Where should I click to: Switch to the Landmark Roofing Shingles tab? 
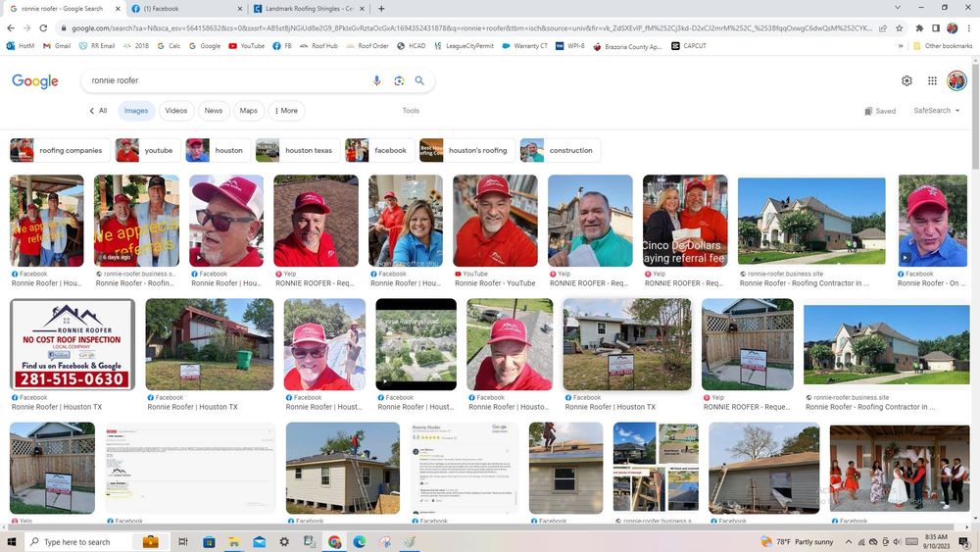coord(307,9)
